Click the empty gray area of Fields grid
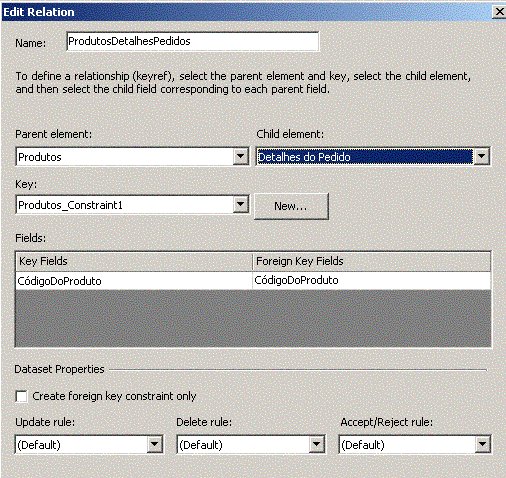This screenshot has height=478, width=506. coord(253,318)
